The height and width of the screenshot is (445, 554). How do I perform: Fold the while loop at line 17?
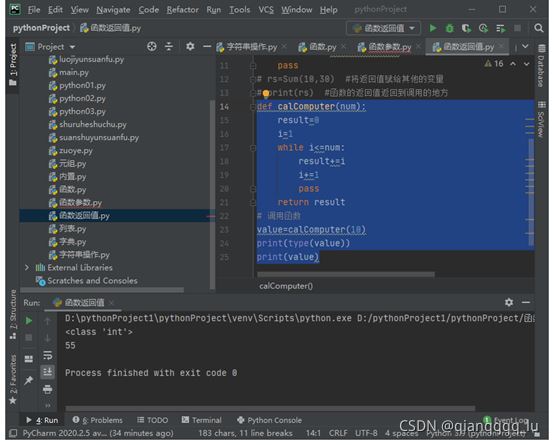click(253, 148)
